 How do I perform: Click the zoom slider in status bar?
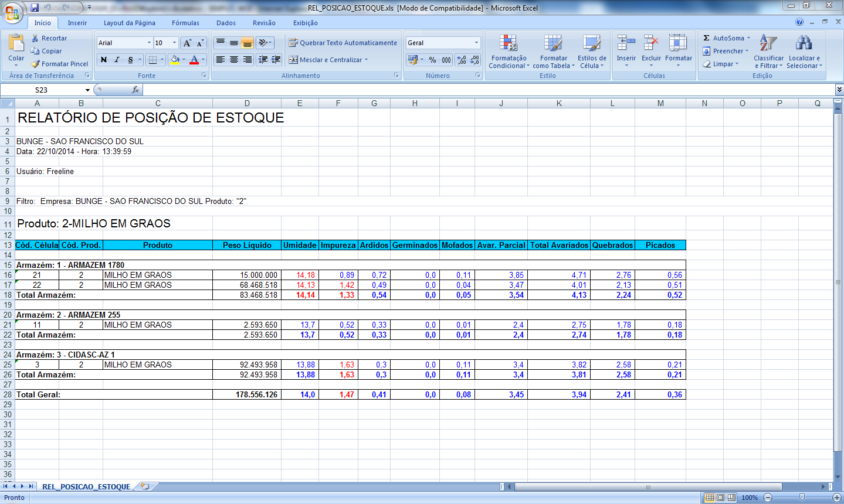tap(802, 498)
